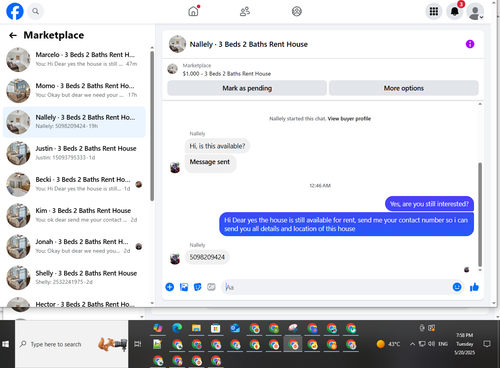Open the account profile avatar menu
Viewport: 500px width, 368px height.
pos(475,11)
